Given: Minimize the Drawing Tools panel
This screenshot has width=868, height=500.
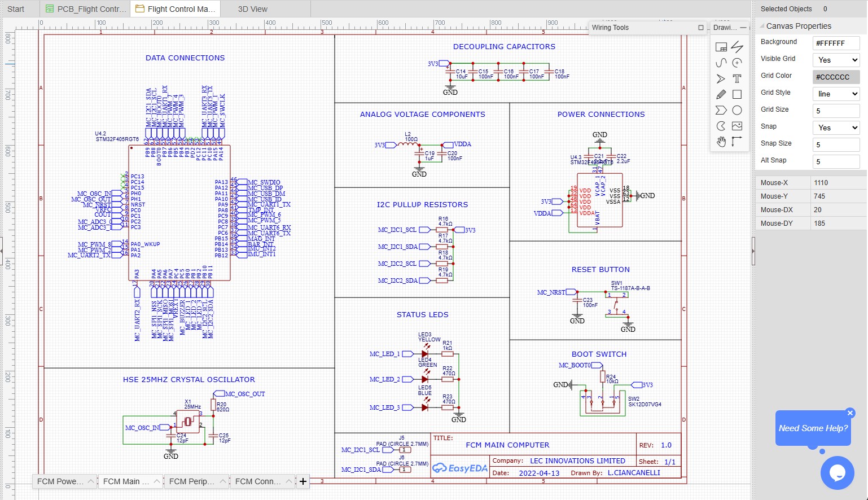Looking at the screenshot, I should point(743,28).
